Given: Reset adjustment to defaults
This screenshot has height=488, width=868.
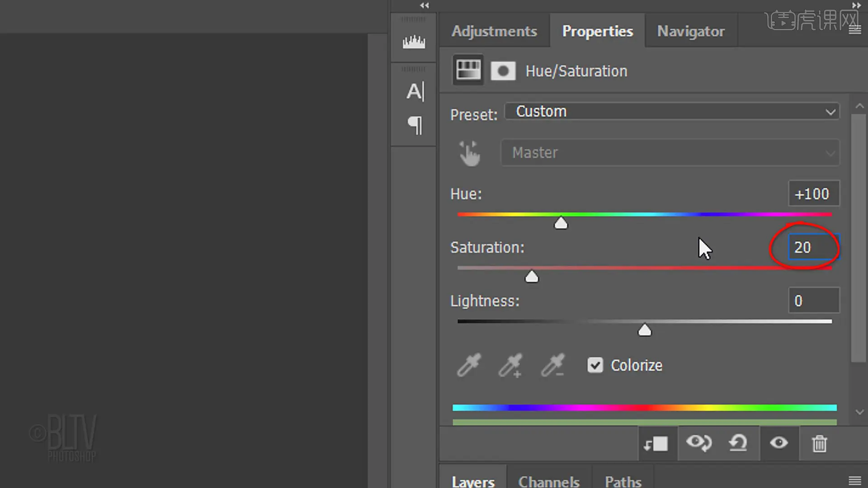Looking at the screenshot, I should pyautogui.click(x=738, y=443).
